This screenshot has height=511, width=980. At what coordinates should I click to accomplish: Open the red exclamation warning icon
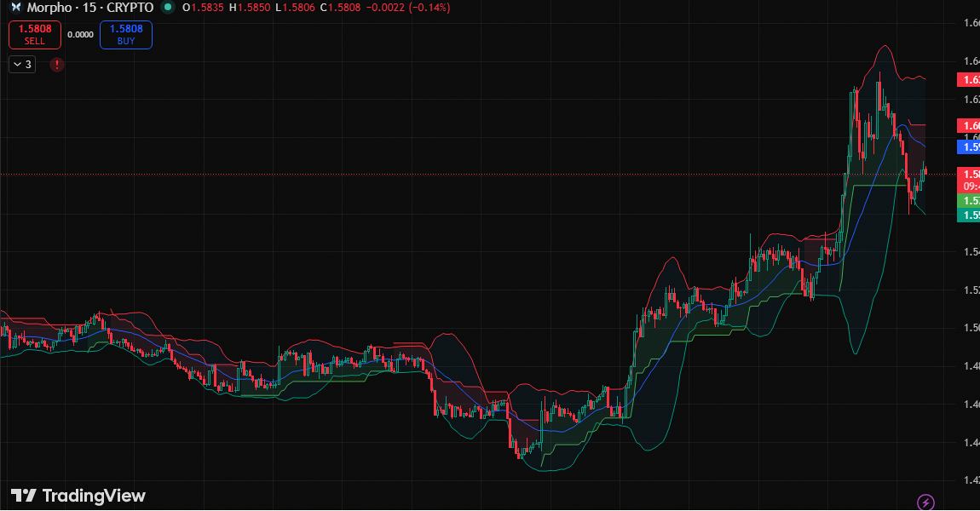coord(57,65)
